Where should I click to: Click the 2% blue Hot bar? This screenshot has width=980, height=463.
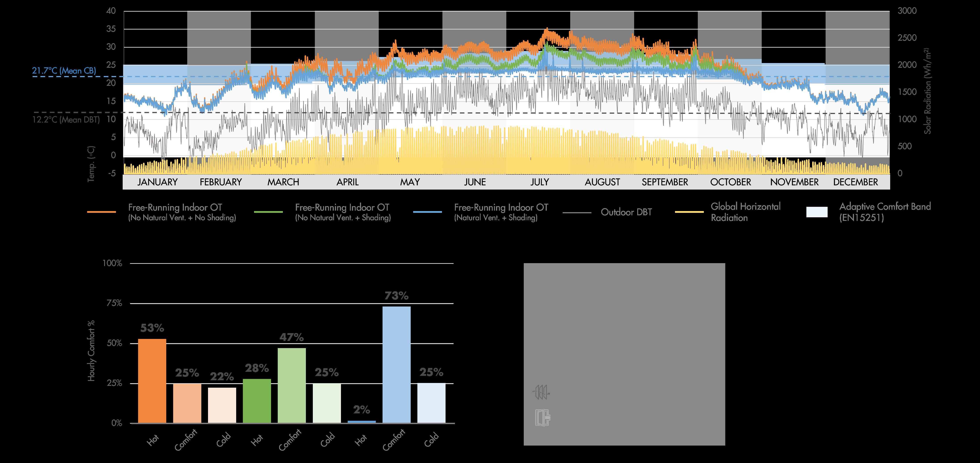[362, 421]
